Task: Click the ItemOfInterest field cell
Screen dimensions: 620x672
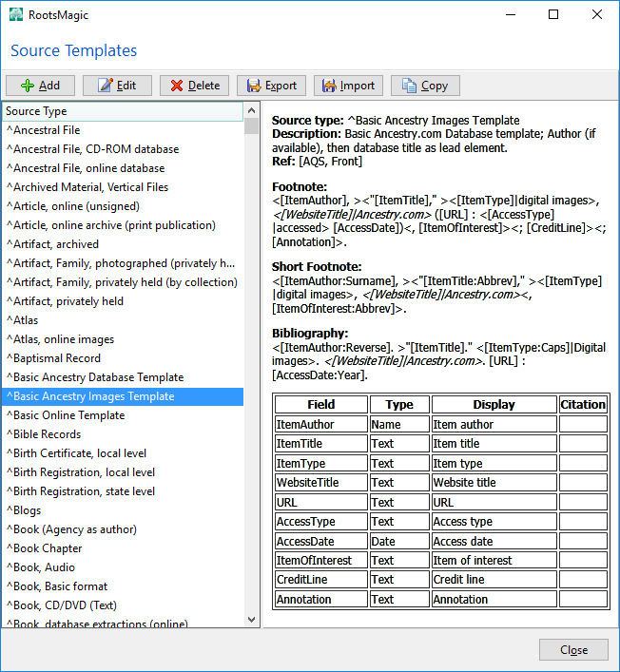Action: [x=321, y=560]
